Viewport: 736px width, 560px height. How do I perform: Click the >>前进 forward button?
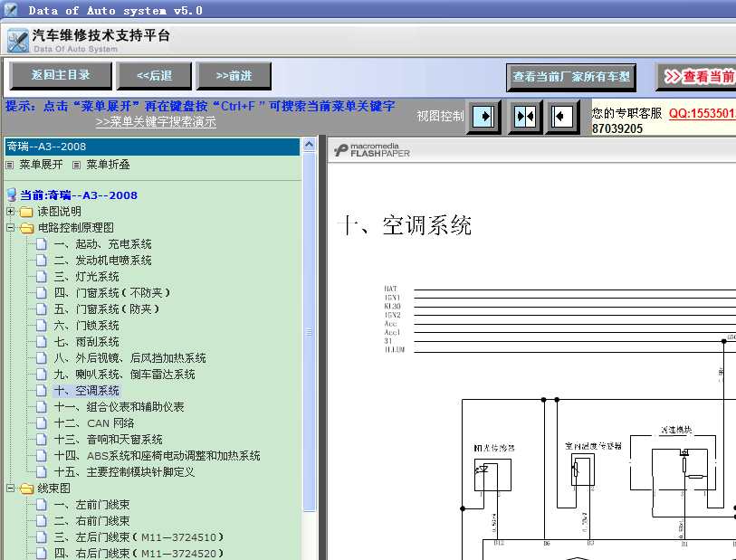[x=234, y=75]
